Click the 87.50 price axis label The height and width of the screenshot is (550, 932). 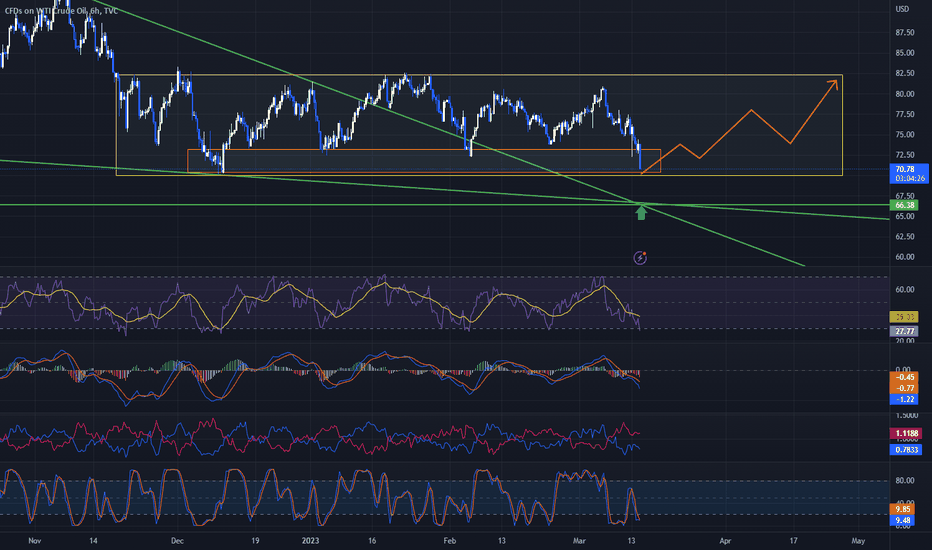[x=905, y=32]
